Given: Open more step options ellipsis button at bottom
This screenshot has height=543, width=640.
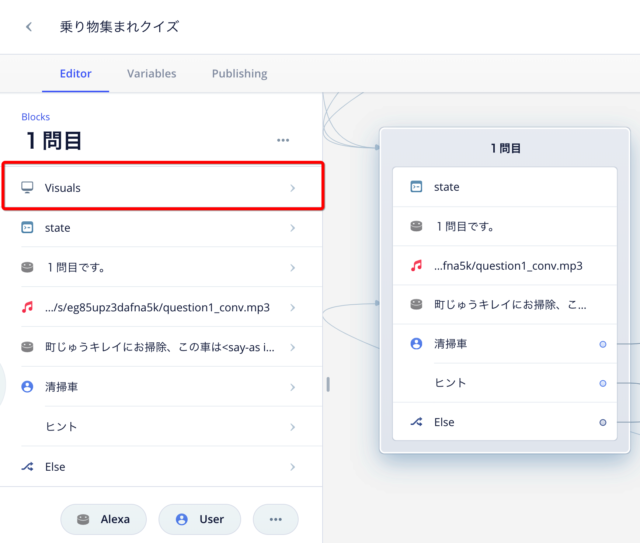Looking at the screenshot, I should [x=276, y=519].
